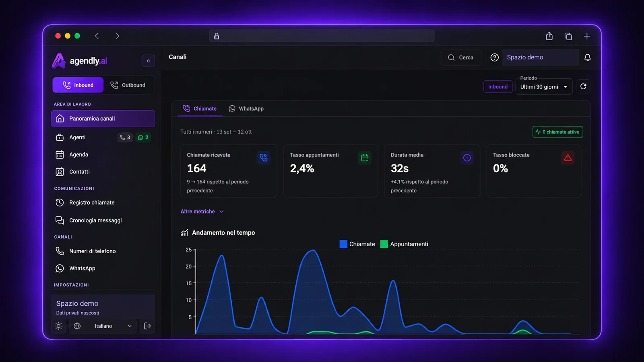Click the Agenti WhatsApp count badge 2
644x362 pixels.
pyautogui.click(x=143, y=138)
